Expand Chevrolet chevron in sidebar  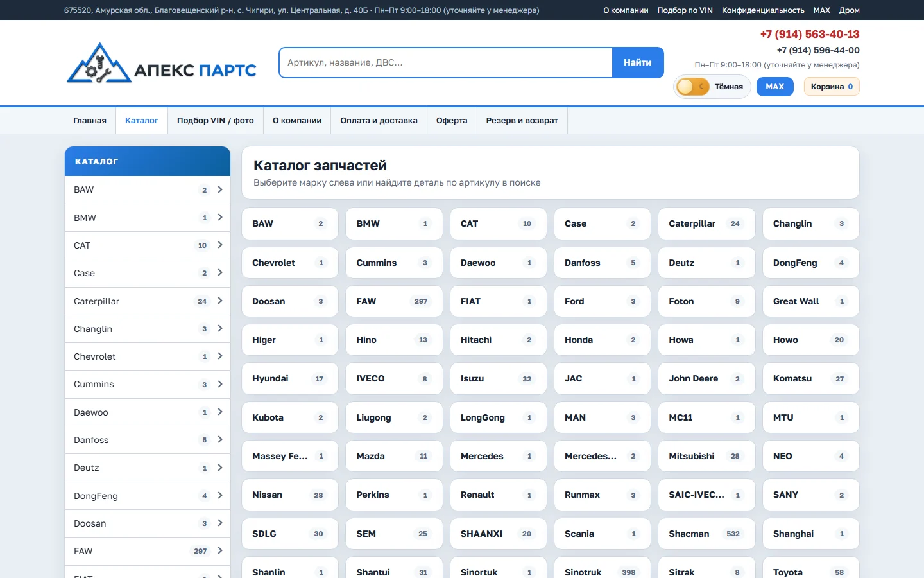(220, 356)
